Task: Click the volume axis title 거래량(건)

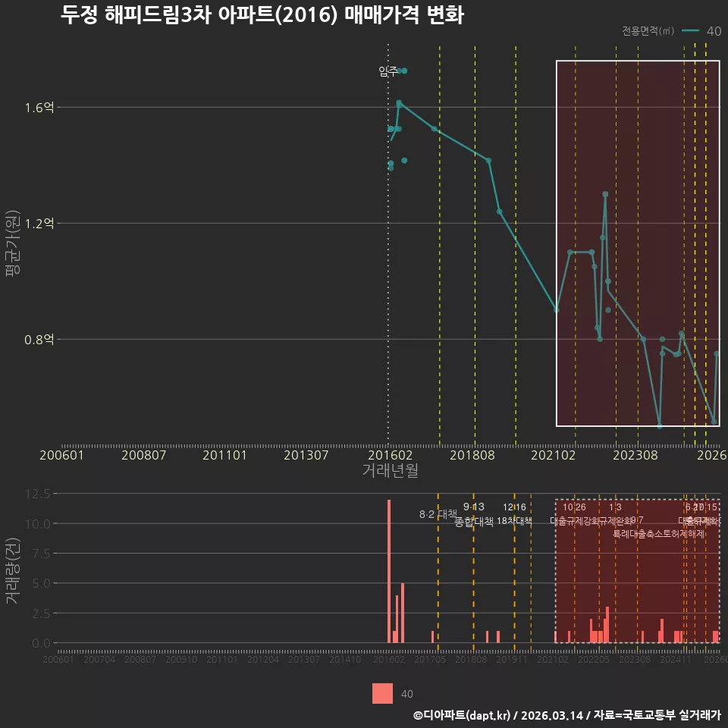Action: (13, 570)
